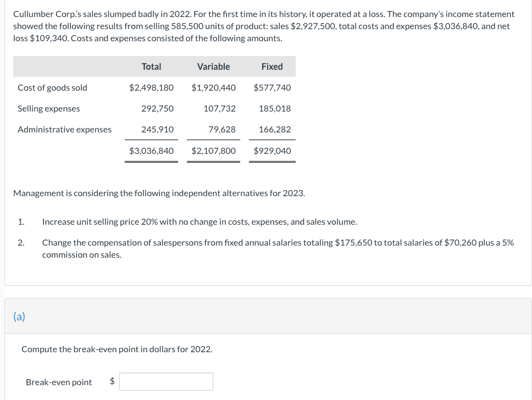Viewport: 532px width, 400px height.
Task: Click the Variable column header
Action: (x=213, y=66)
